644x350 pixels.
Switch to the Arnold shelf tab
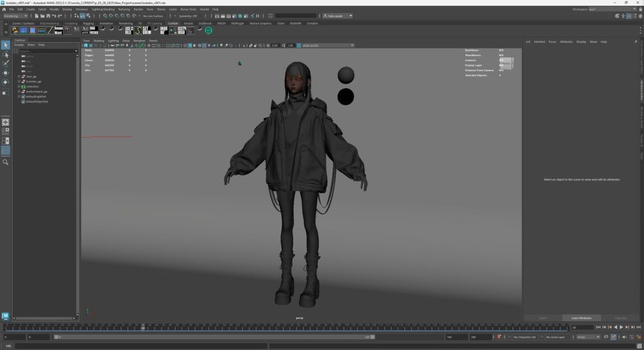point(188,23)
